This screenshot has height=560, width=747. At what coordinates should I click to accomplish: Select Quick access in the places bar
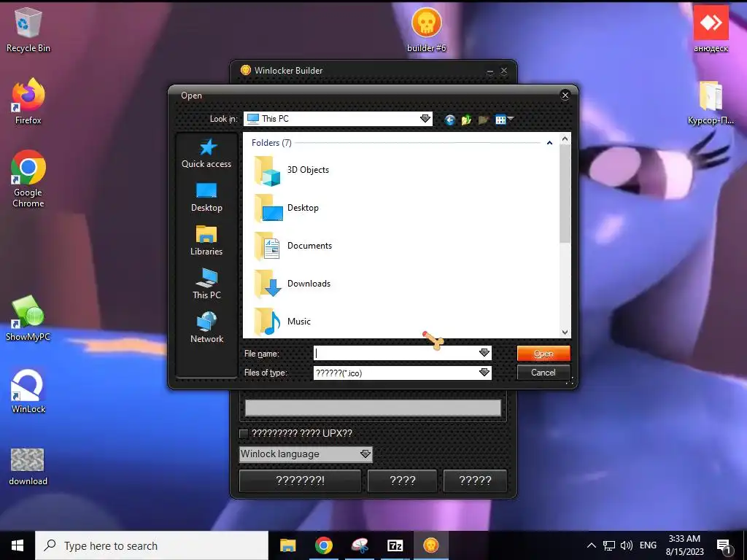coord(206,153)
